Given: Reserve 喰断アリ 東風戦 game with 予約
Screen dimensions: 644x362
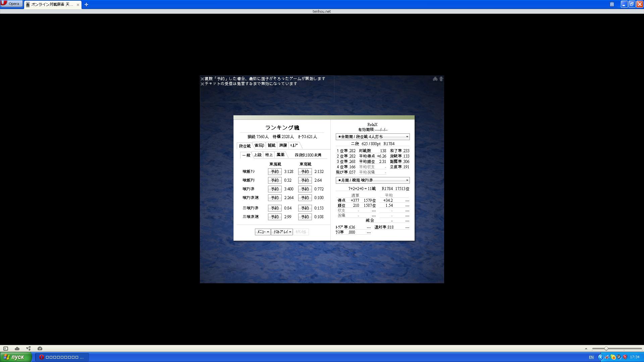Looking at the screenshot, I should pos(275,180).
